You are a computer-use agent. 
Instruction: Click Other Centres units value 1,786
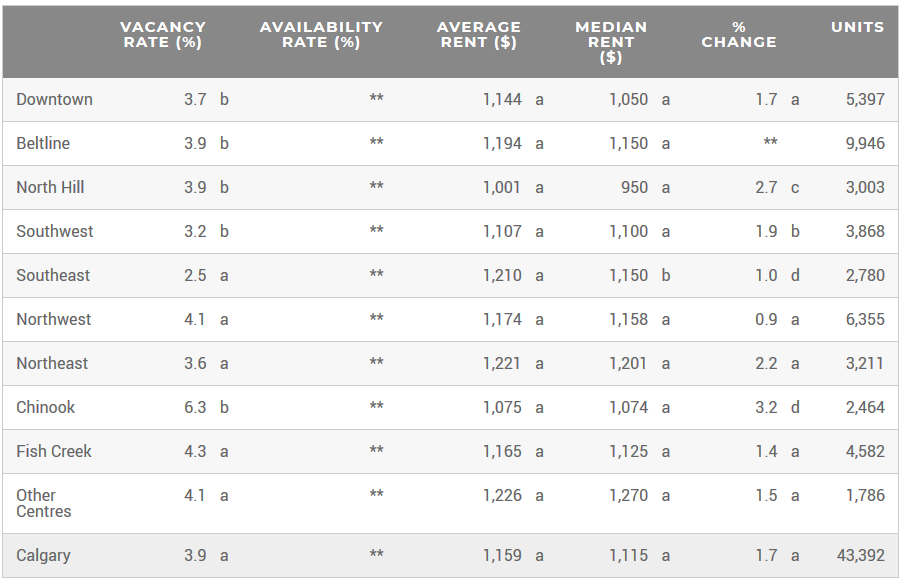point(865,495)
